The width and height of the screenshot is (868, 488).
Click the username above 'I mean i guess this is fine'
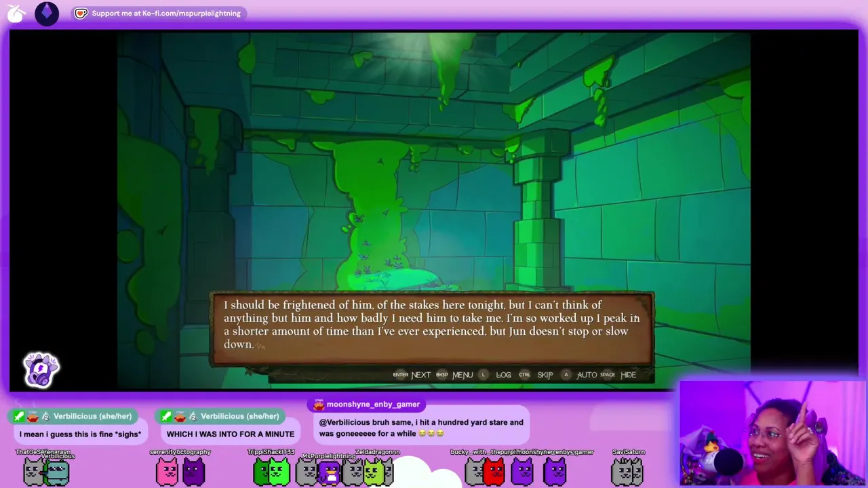pyautogui.click(x=93, y=416)
